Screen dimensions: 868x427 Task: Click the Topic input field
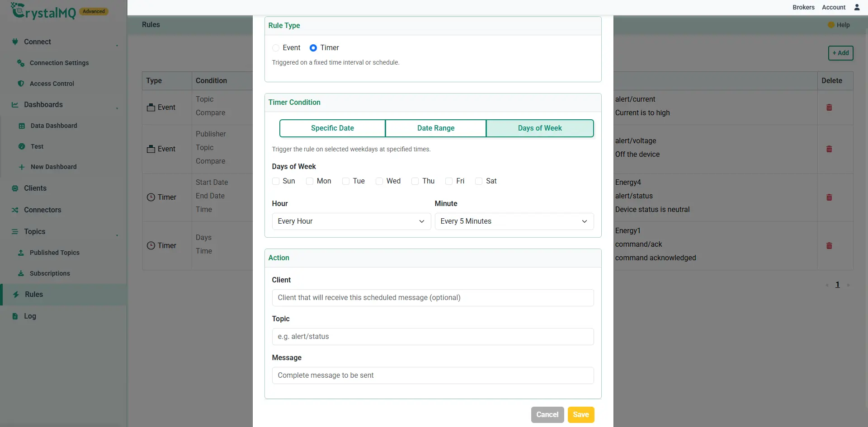(433, 337)
